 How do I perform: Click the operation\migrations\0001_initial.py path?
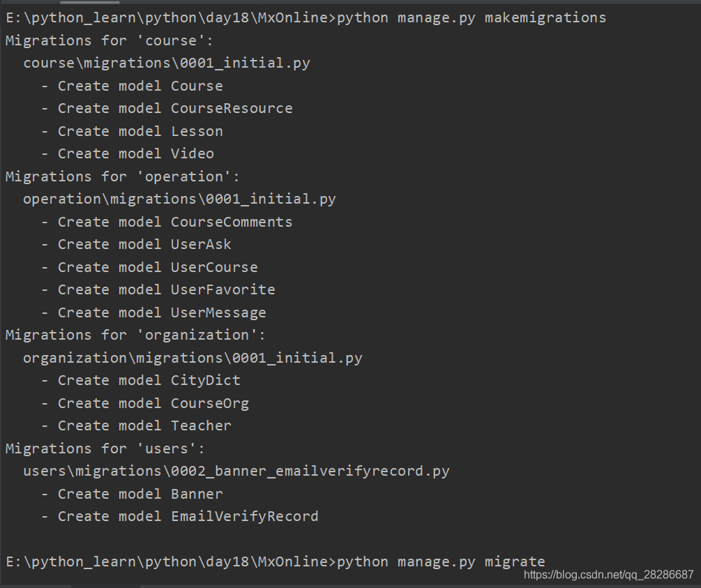click(x=179, y=199)
